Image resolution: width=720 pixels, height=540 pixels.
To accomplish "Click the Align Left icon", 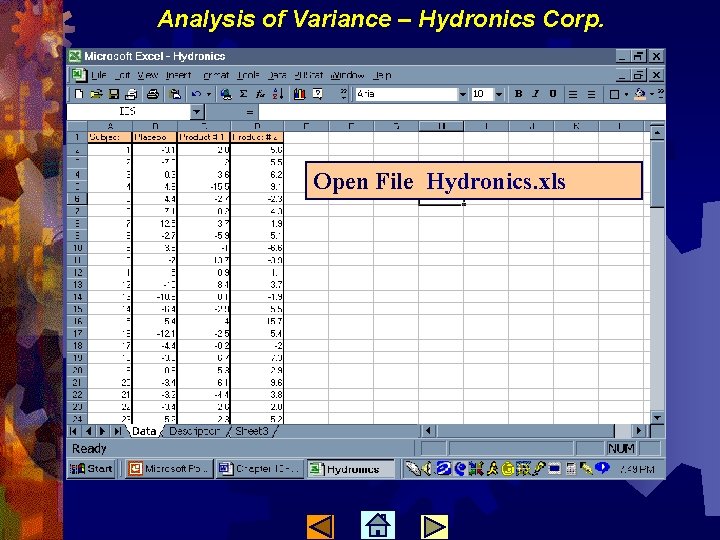I will click(573, 94).
